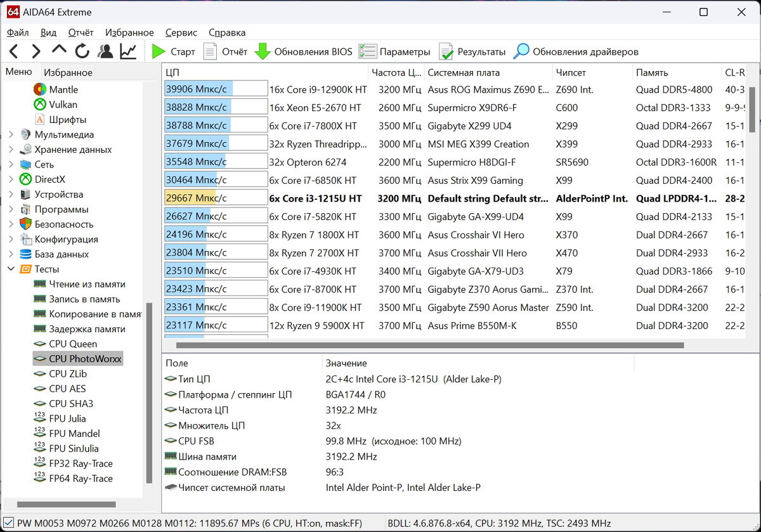Expand the Мультимедиа node
761x532 pixels.
[11, 134]
